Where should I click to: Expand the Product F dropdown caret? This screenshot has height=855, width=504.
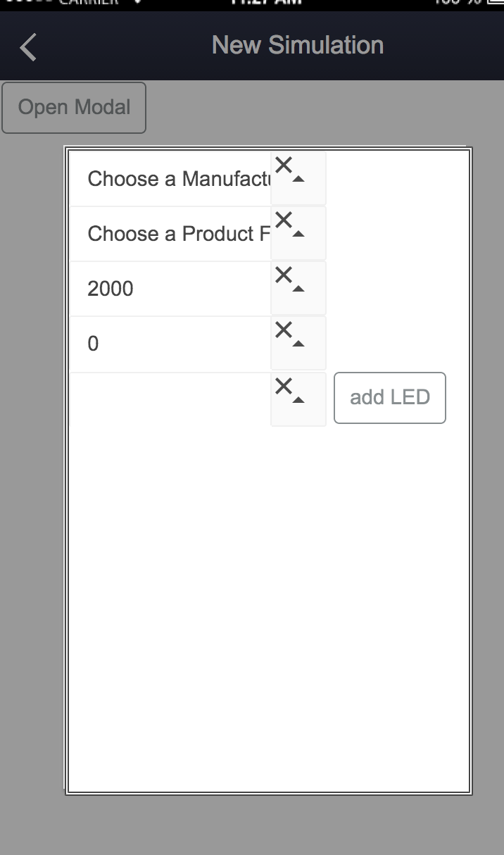(x=298, y=235)
